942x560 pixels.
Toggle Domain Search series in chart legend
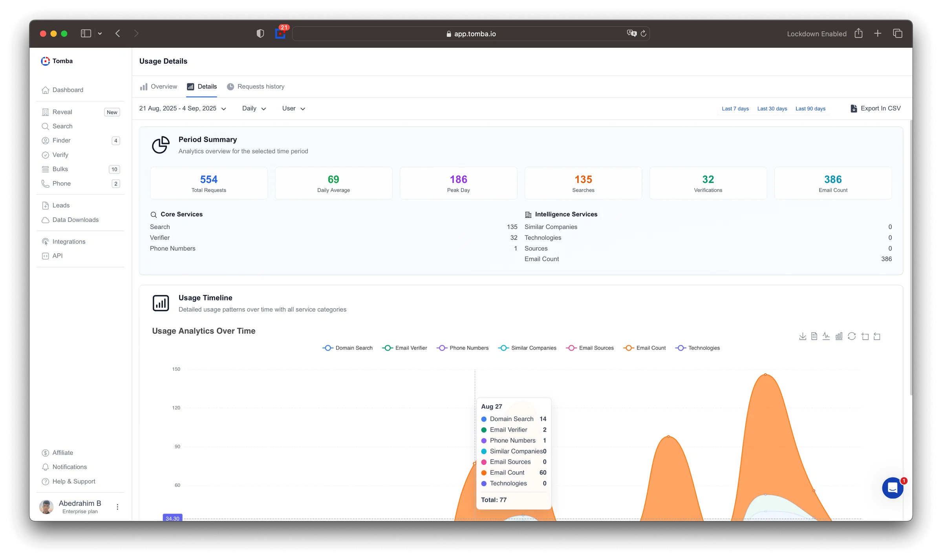coord(347,348)
